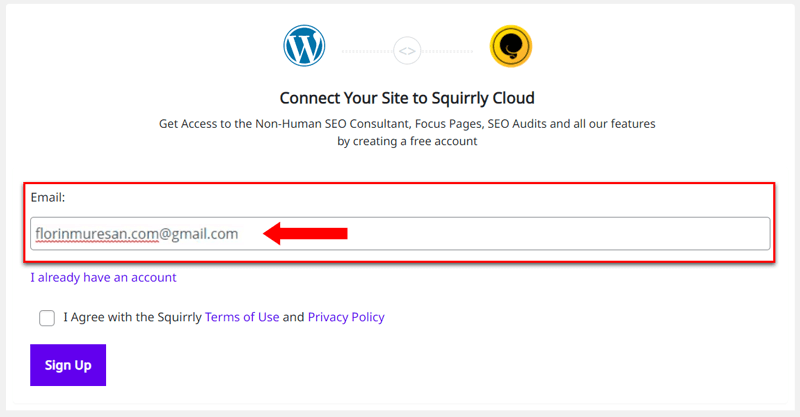Viewport: 800px width, 417px height.
Task: Click the underlined florinmuresan.com text in field
Action: [x=97, y=234]
